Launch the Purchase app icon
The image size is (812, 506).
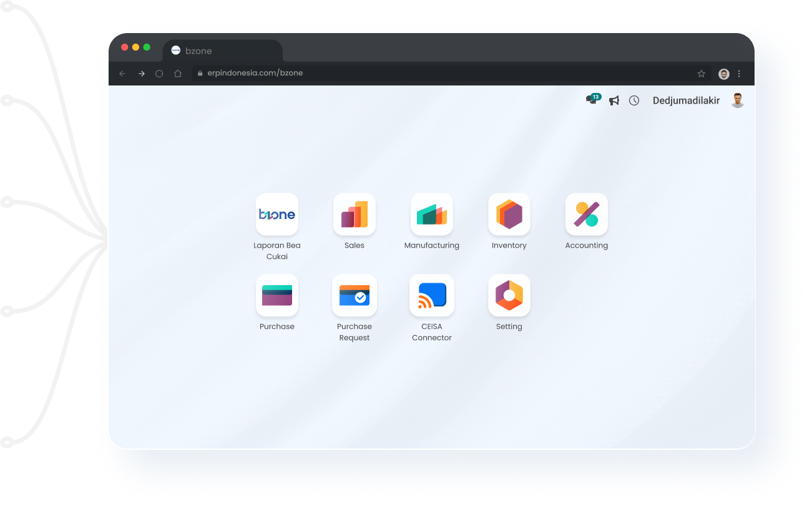point(277,295)
